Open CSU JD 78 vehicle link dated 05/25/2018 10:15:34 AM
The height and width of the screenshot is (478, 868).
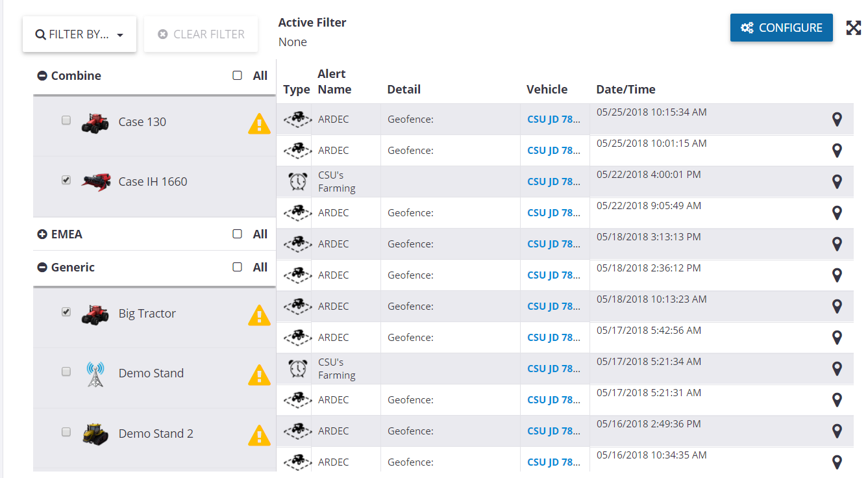pyautogui.click(x=554, y=120)
